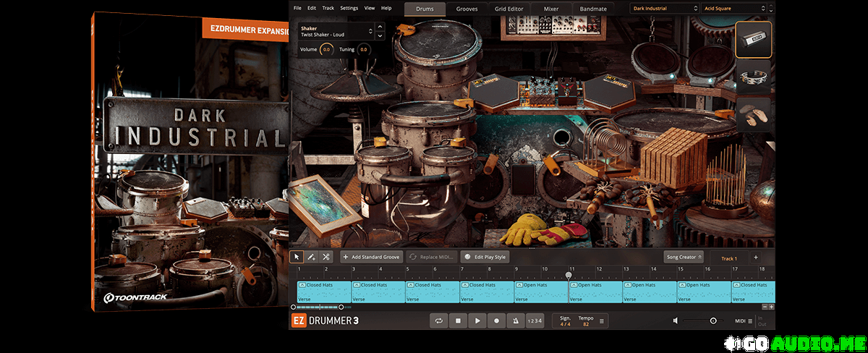This screenshot has width=868, height=353.
Task: Start playback with the play button
Action: pos(477,320)
